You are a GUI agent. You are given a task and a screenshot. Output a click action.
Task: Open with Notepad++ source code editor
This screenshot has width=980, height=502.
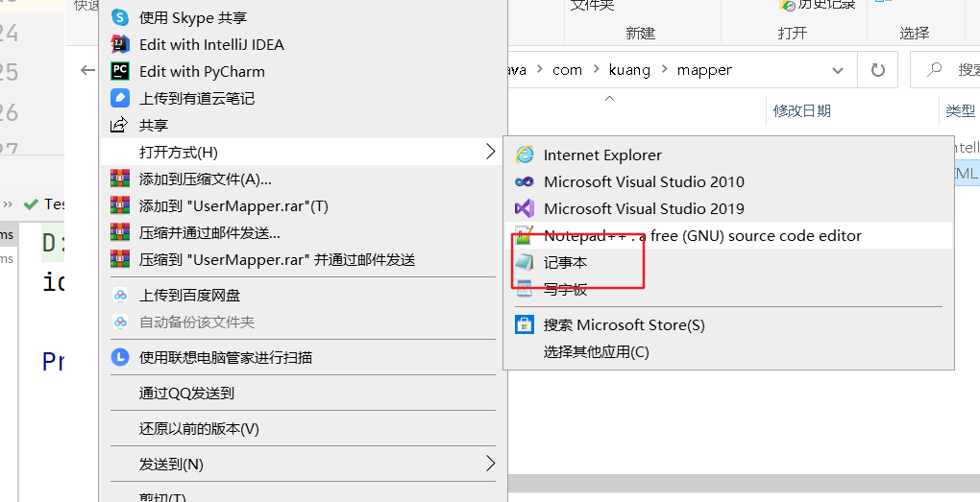tap(728, 235)
